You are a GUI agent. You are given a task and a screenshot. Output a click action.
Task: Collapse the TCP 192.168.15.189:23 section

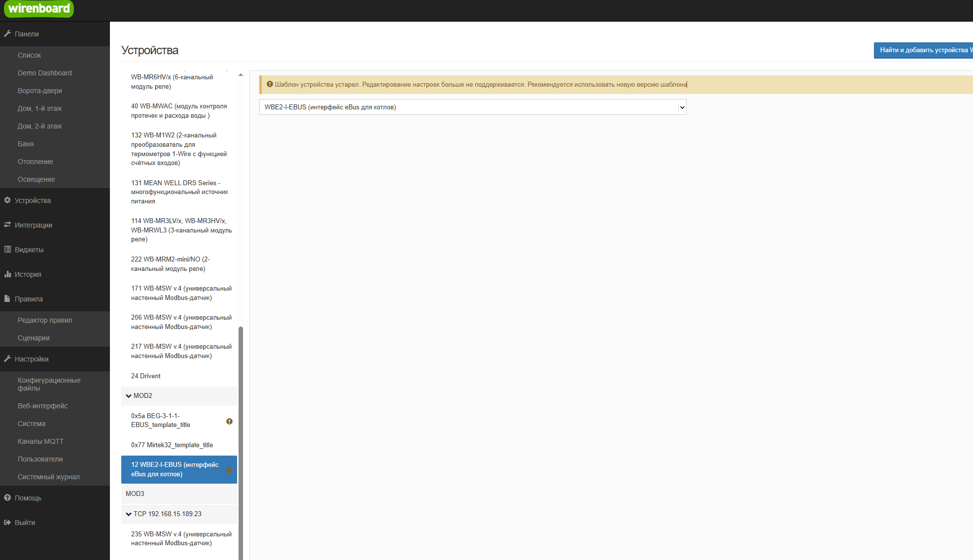click(129, 514)
